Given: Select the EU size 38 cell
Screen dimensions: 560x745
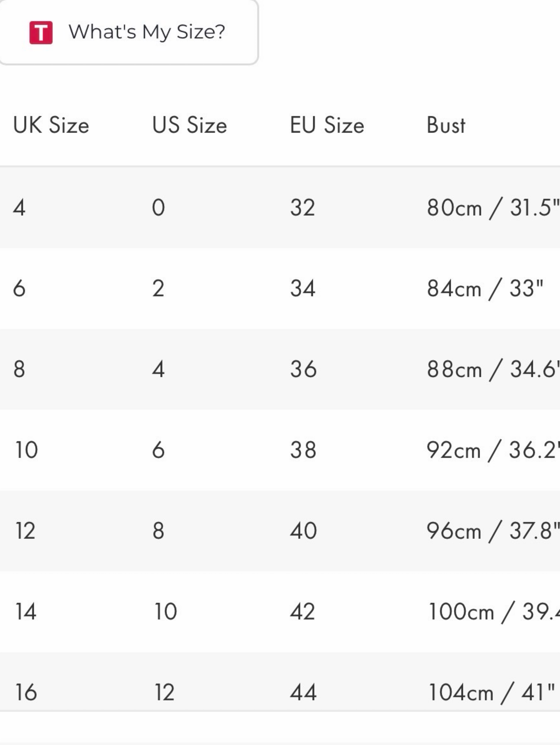Looking at the screenshot, I should coord(303,450).
